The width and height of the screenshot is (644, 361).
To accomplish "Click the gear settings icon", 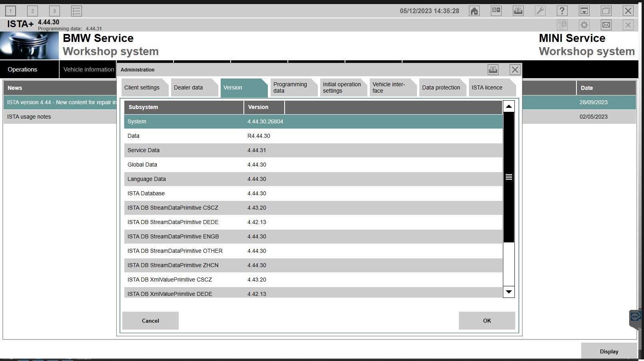I will [x=584, y=25].
